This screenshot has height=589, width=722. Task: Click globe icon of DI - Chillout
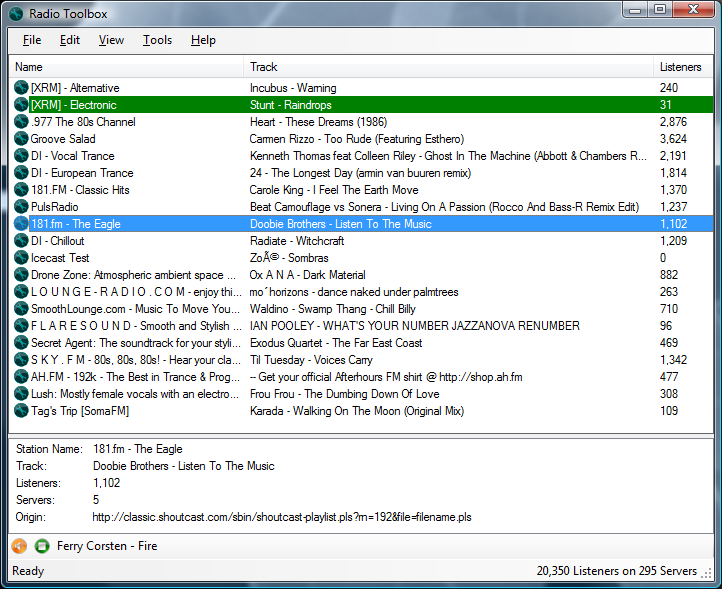tap(21, 241)
